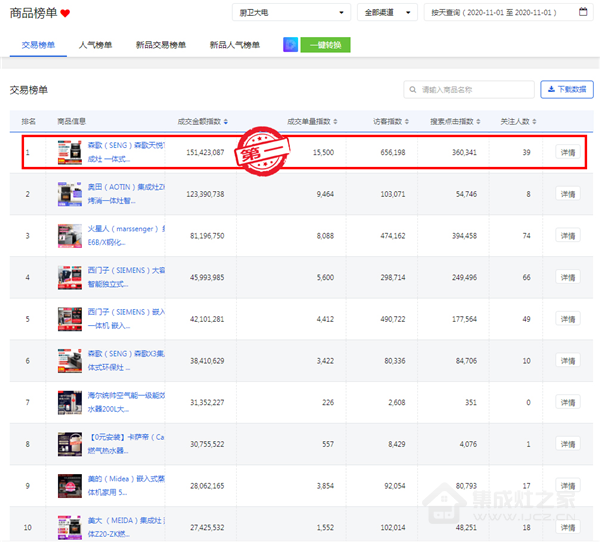The image size is (600, 543).
Task: Switch to the 新品人气榜单 tab
Action: pyautogui.click(x=235, y=45)
